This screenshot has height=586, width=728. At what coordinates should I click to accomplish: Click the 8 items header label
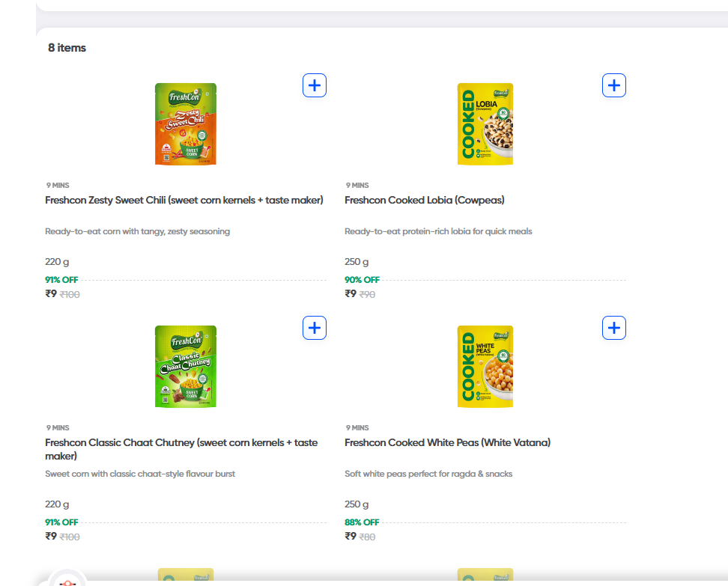click(67, 47)
